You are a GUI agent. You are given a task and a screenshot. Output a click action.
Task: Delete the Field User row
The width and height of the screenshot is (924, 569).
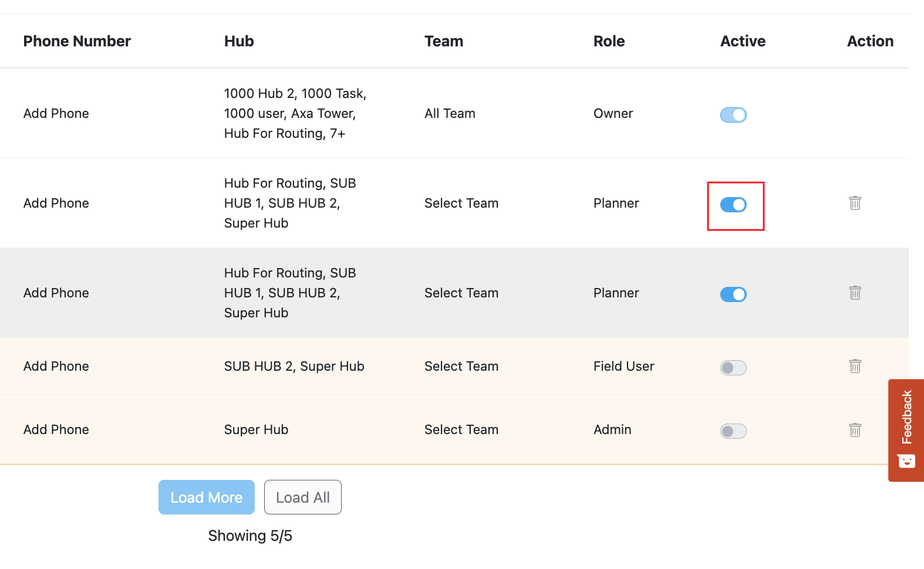855,366
